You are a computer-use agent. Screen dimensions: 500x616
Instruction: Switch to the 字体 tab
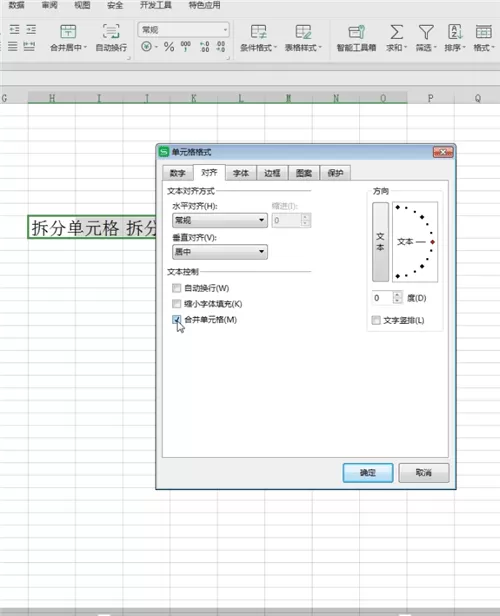click(241, 173)
